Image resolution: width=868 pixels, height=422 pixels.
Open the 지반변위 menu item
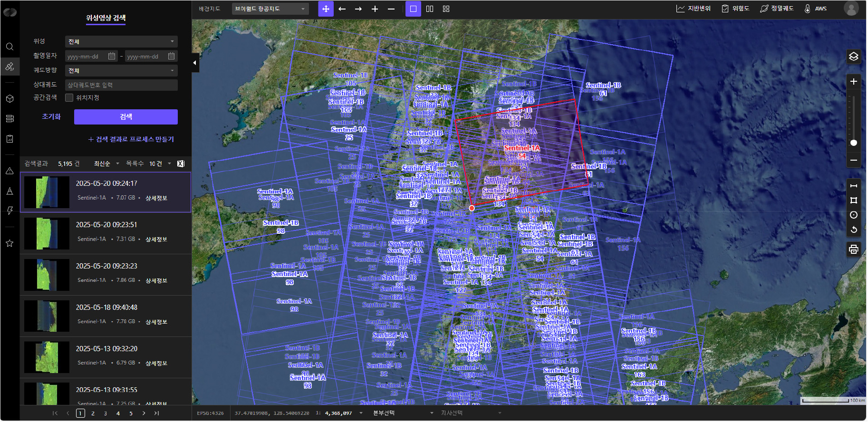point(694,9)
